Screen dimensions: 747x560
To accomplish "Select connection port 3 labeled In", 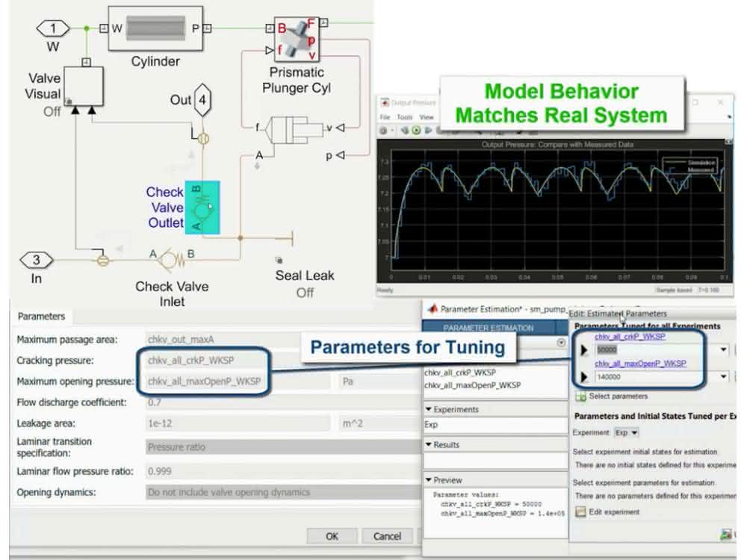I will (x=36, y=260).
